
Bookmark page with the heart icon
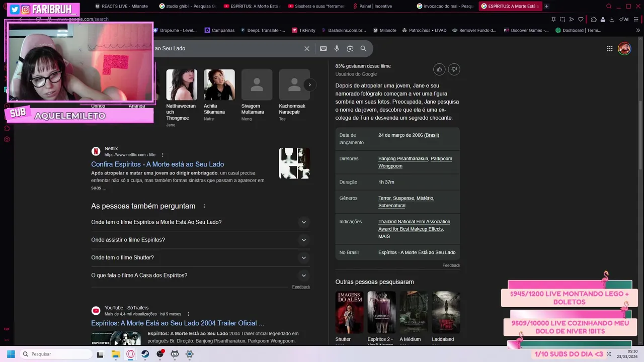[x=581, y=19]
